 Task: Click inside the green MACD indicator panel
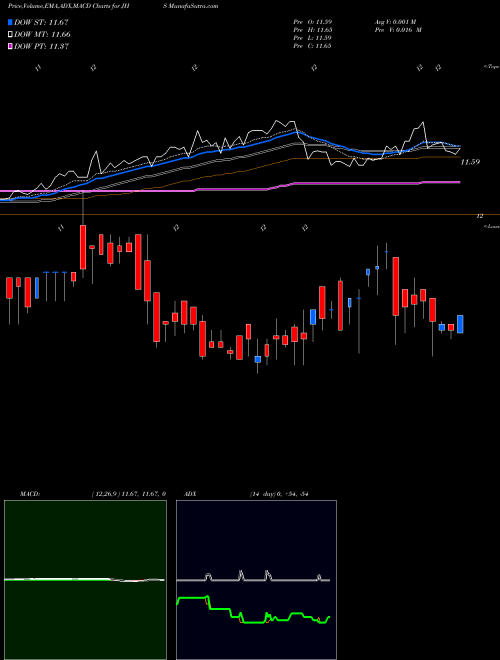pyautogui.click(x=85, y=580)
